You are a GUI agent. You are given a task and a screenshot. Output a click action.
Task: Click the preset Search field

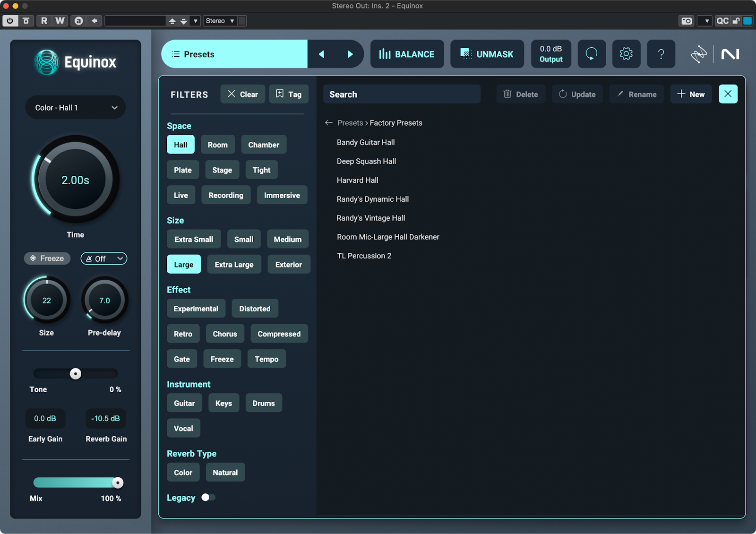pos(402,95)
